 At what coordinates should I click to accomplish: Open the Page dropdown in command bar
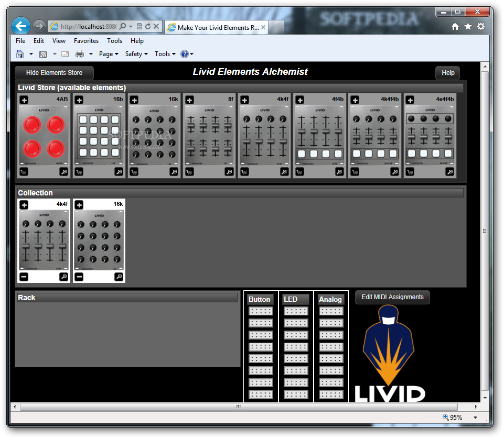(x=109, y=54)
